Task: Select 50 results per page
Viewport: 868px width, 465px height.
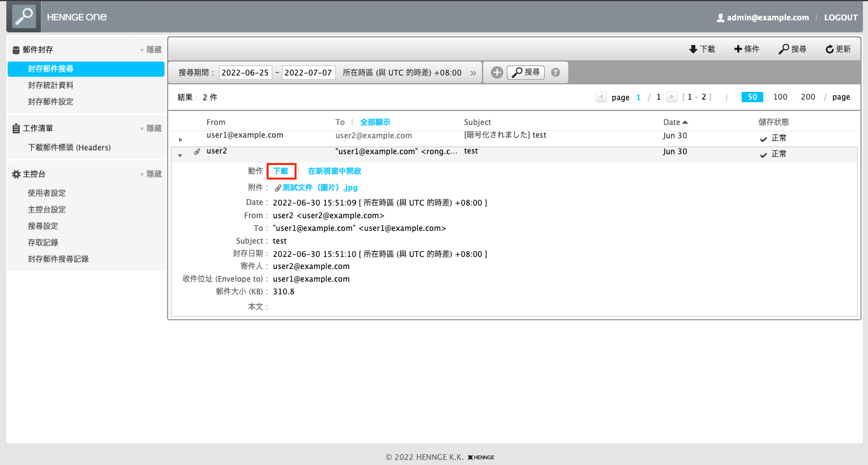Action: click(752, 97)
